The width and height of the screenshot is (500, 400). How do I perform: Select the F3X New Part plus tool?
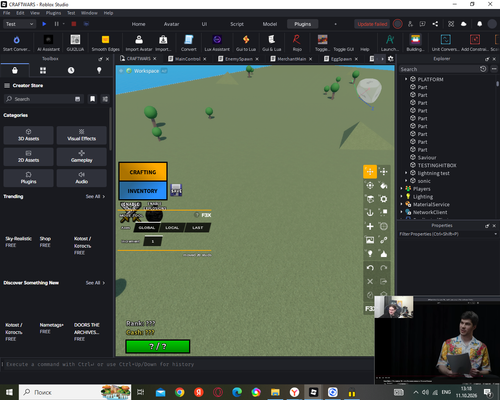point(370,226)
